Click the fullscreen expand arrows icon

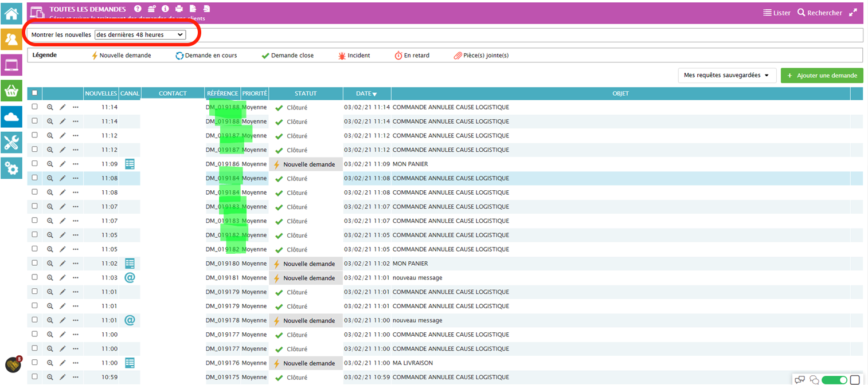click(853, 13)
